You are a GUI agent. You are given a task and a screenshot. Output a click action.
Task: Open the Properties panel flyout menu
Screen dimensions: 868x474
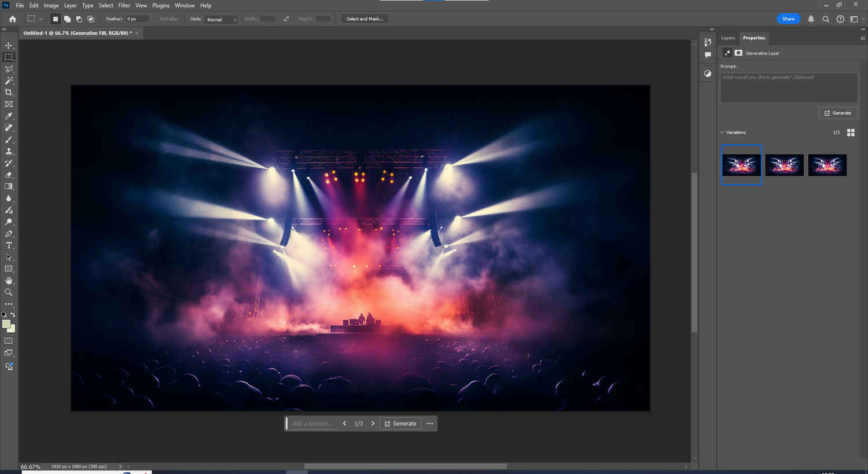(862, 38)
